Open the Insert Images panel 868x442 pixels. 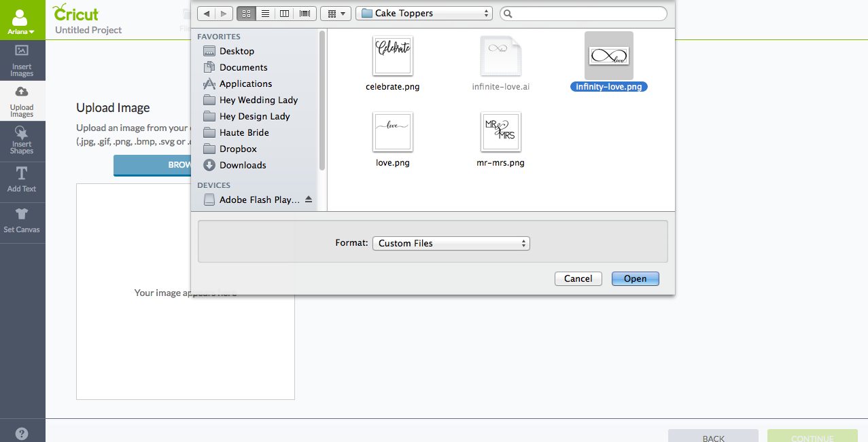[x=22, y=60]
